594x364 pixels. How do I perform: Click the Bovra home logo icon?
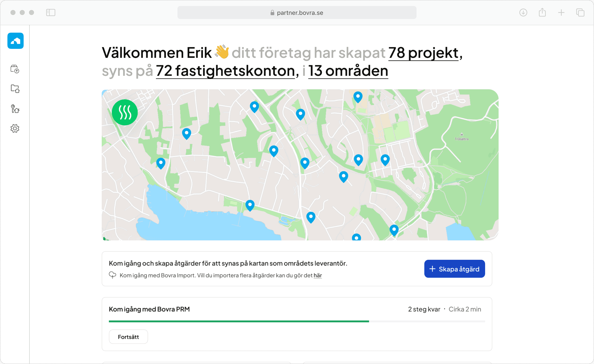pyautogui.click(x=16, y=41)
